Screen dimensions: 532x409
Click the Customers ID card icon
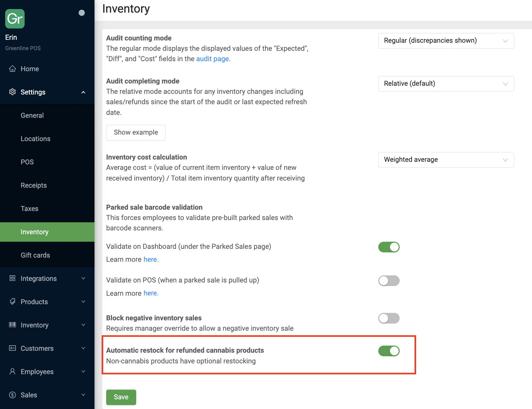click(13, 348)
